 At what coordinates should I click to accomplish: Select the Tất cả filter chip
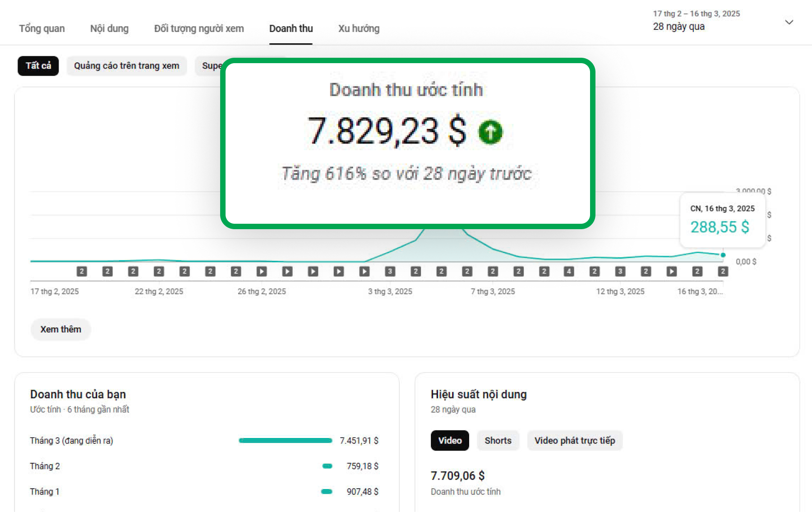click(38, 66)
